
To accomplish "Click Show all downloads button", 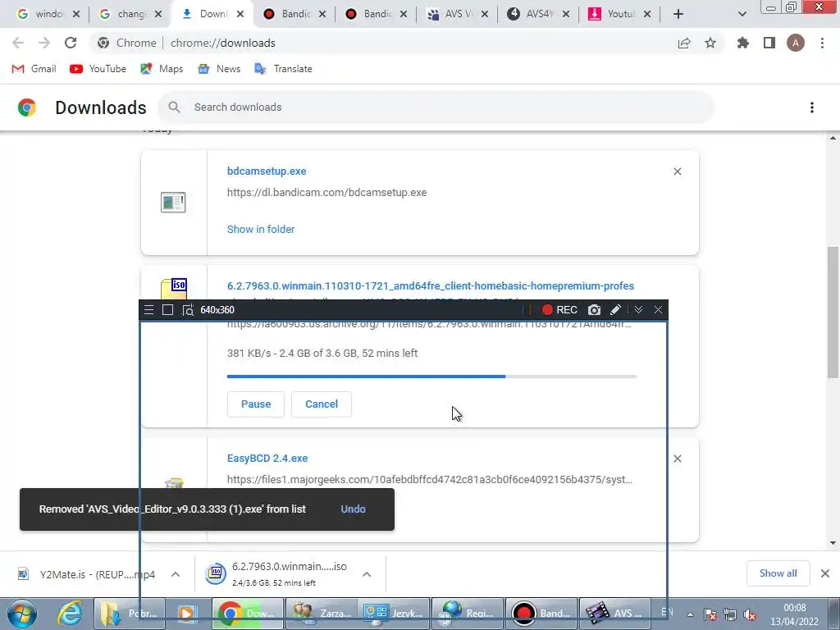I will [778, 573].
